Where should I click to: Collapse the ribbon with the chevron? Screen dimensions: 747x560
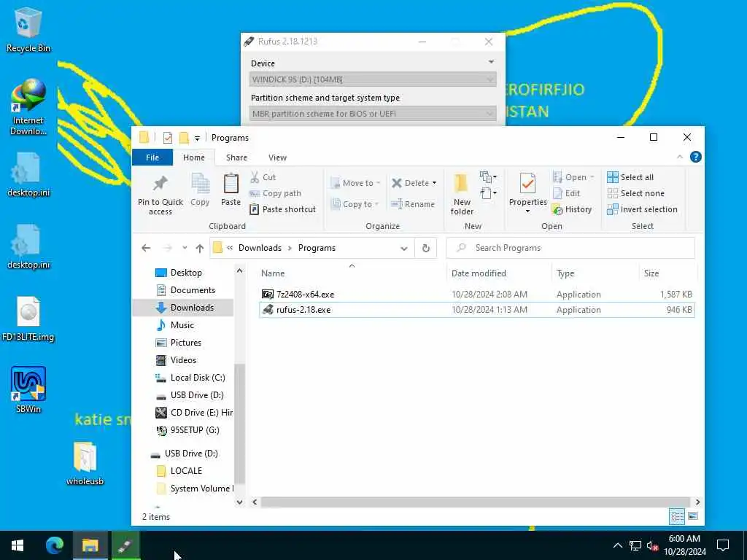[680, 157]
